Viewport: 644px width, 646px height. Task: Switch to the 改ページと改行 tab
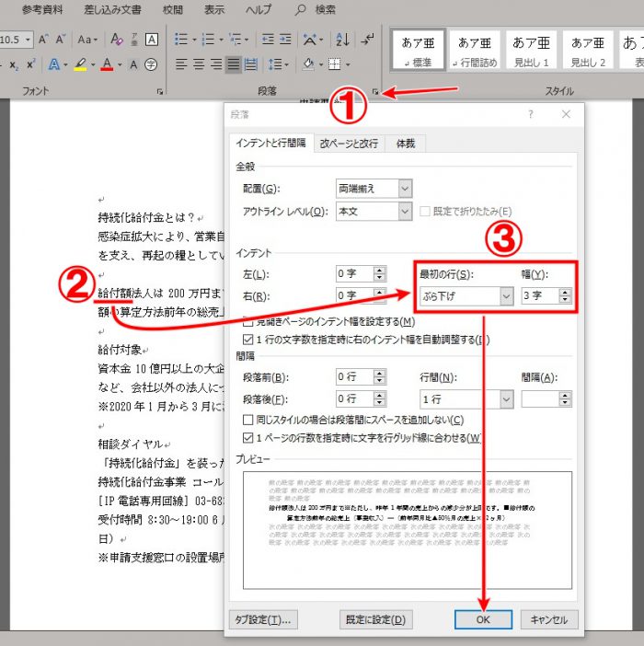pyautogui.click(x=349, y=144)
